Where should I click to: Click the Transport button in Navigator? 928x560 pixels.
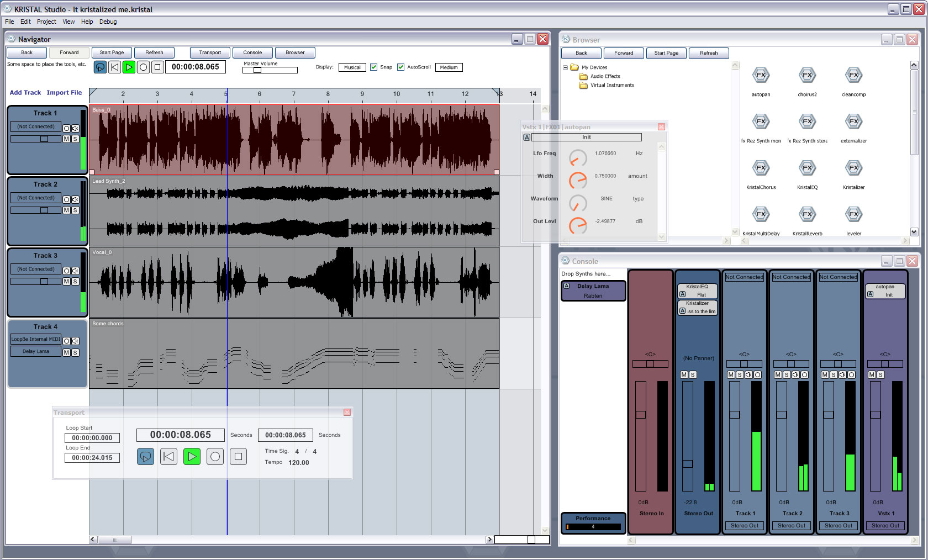coord(210,52)
